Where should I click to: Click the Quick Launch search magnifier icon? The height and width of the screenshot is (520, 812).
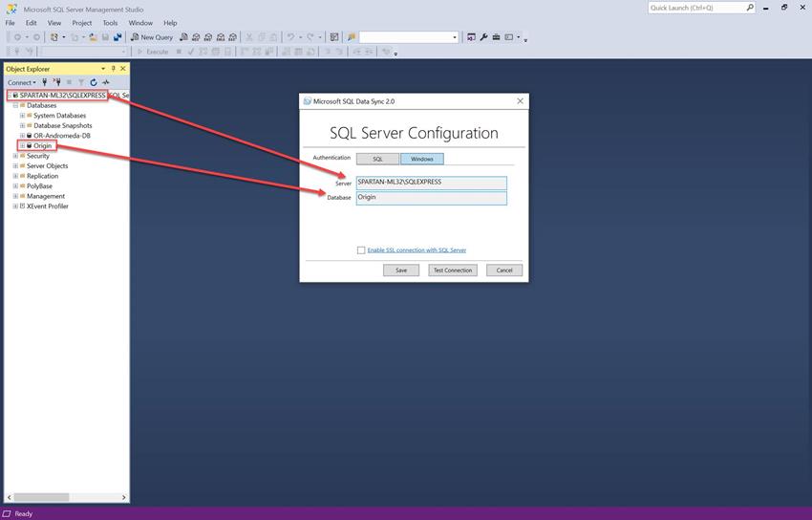[x=749, y=8]
